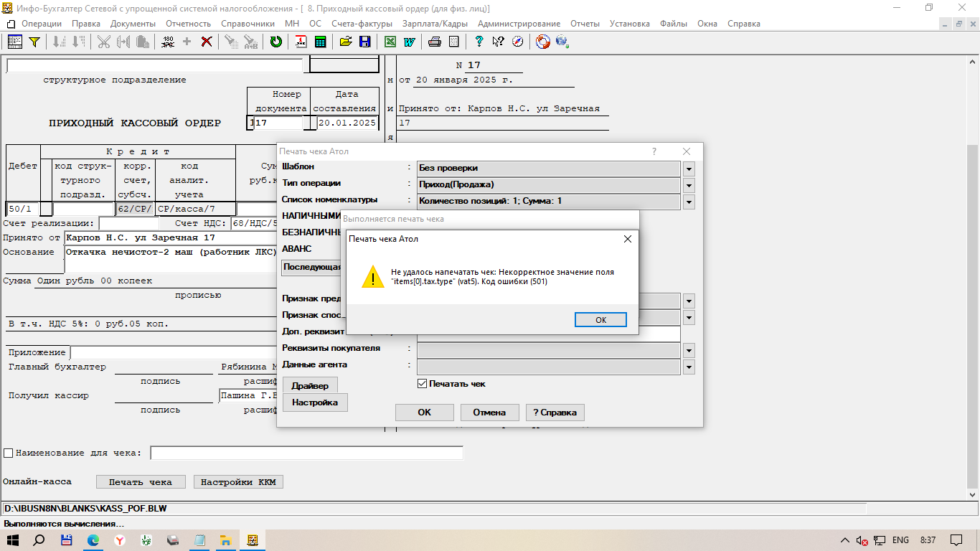Click the context help arrow-question icon

498,42
